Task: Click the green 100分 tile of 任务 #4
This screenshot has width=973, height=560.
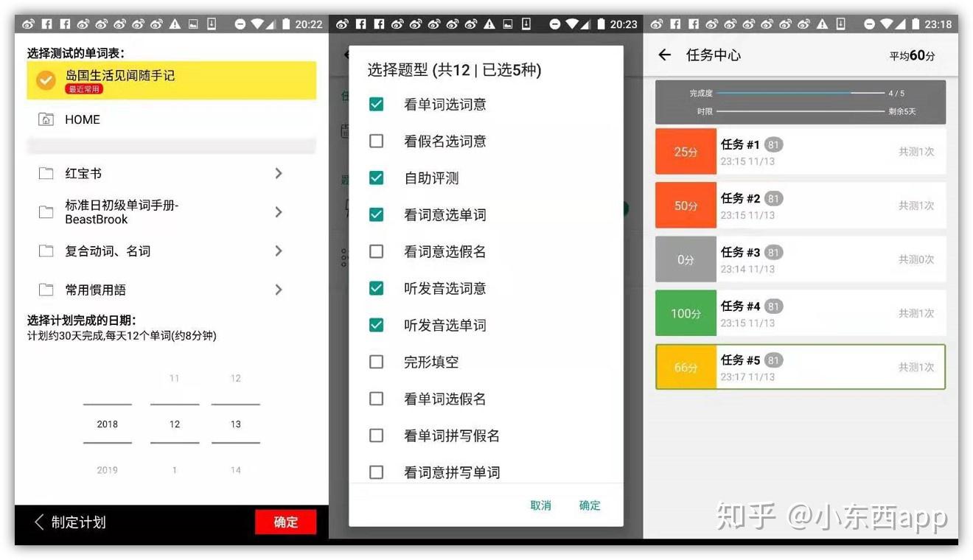Action: [686, 313]
